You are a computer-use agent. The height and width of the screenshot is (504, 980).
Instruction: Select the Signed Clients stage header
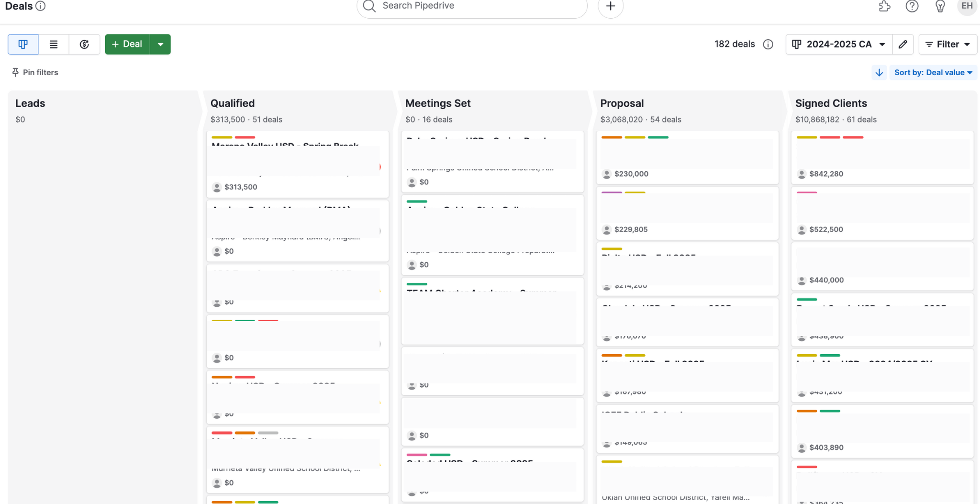(831, 103)
